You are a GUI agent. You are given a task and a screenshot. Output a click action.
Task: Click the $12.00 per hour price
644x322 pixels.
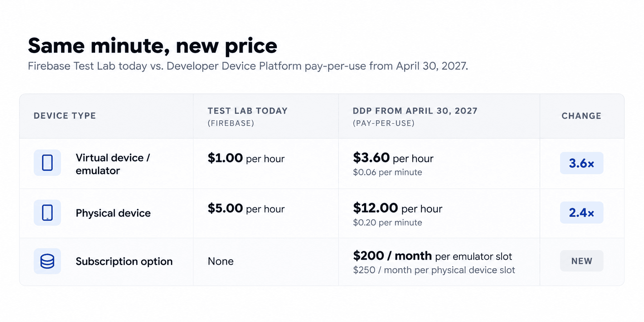pyautogui.click(x=398, y=208)
